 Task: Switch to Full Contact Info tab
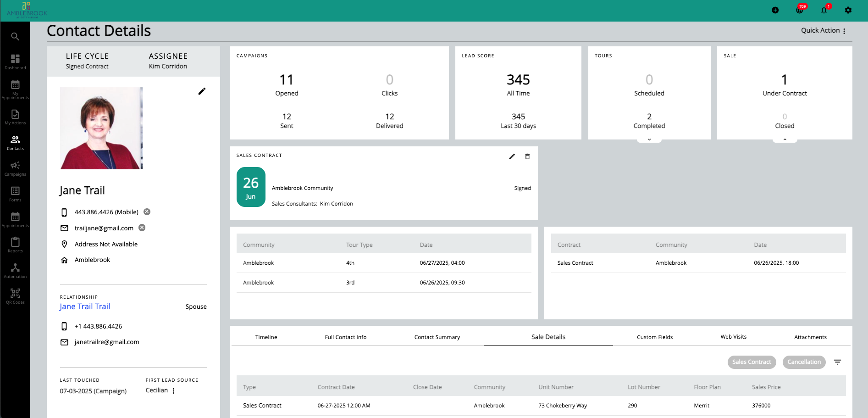[346, 337]
